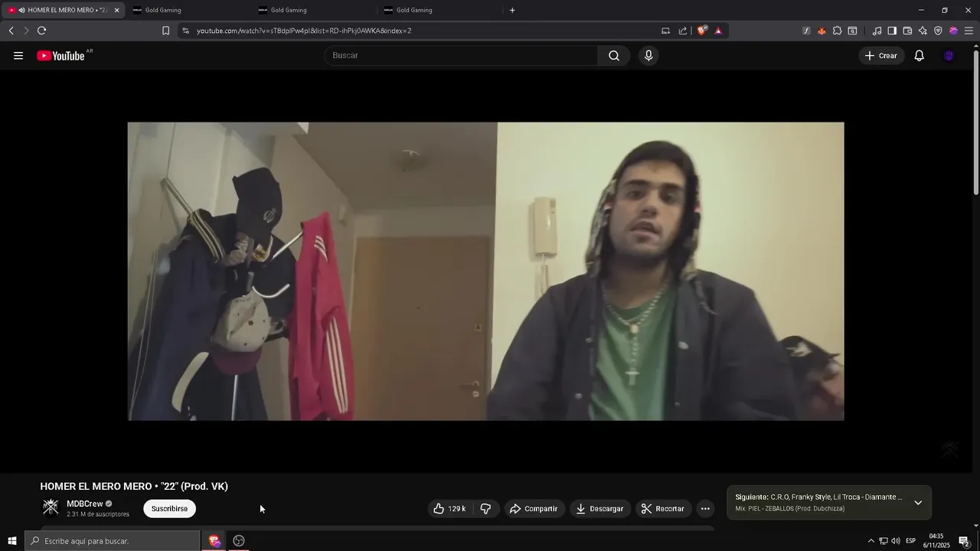Image resolution: width=980 pixels, height=551 pixels.
Task: Open the browser profile avatar
Action: pos(953,31)
